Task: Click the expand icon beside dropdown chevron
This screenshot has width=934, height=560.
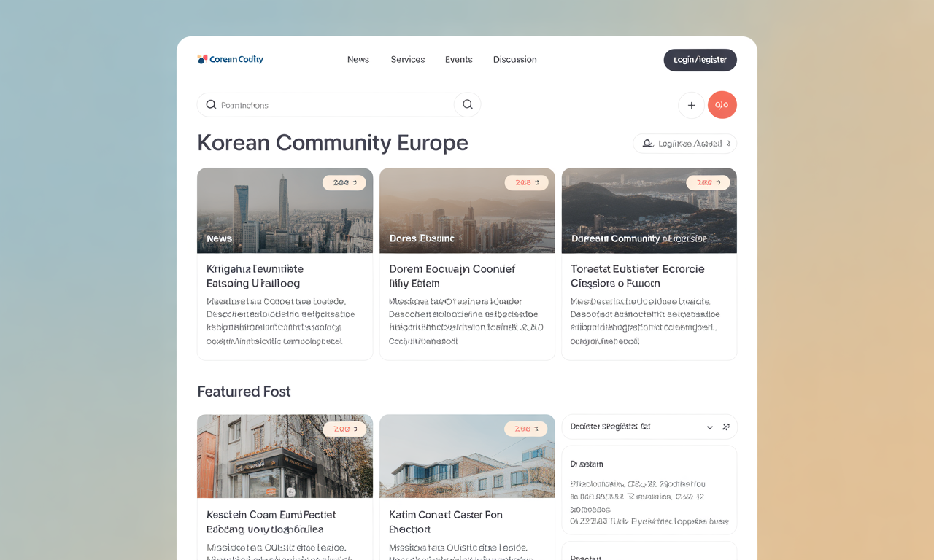Action: [x=726, y=427]
